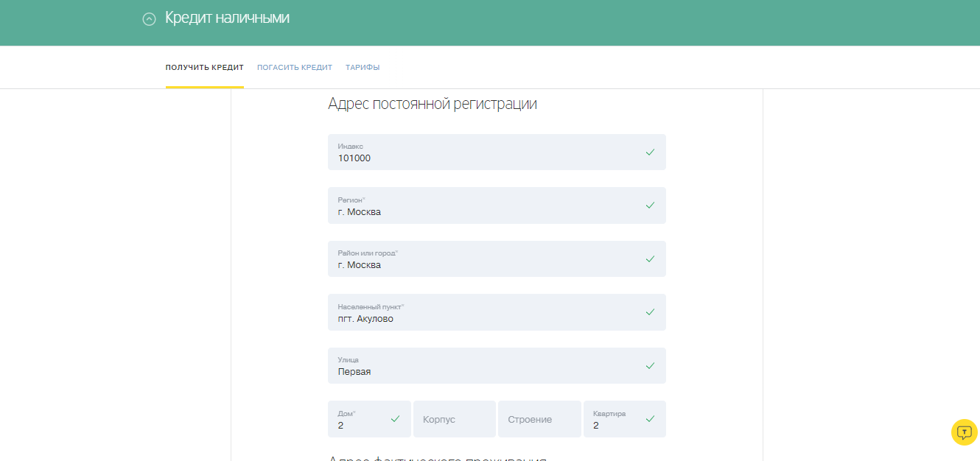Click the Кредит наличными title text

226,18
